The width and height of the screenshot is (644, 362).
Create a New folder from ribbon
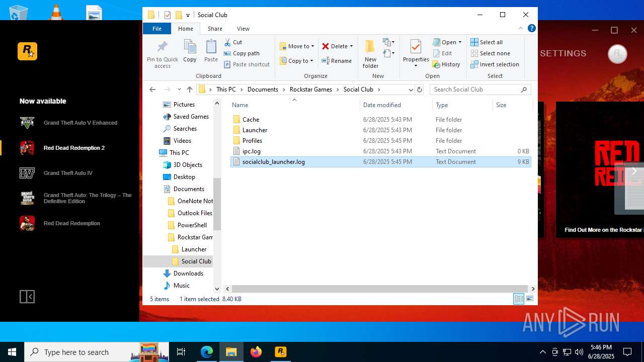370,54
